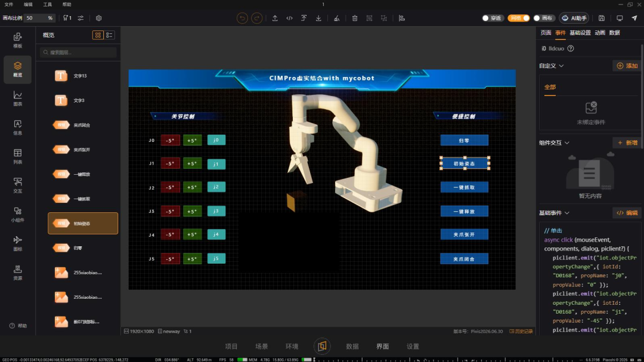The height and width of the screenshot is (362, 644).
Task: Click the group elements icon in toolbar
Action: coord(369,18)
